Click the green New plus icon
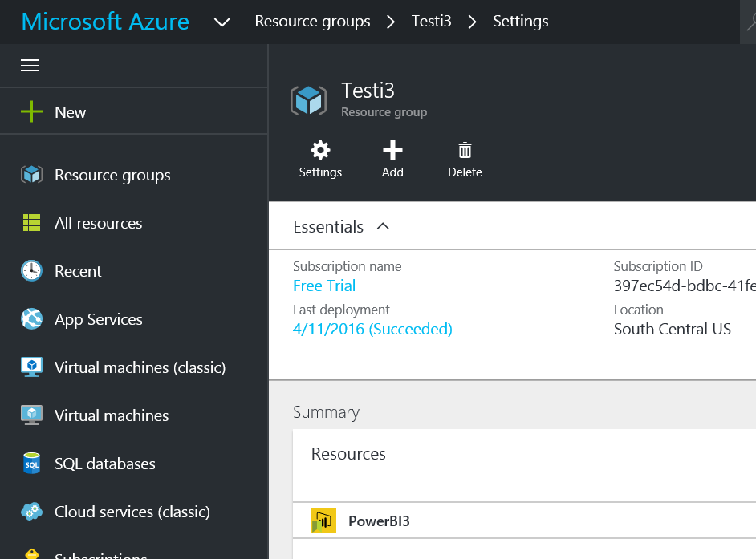This screenshot has height=559, width=756. click(31, 112)
